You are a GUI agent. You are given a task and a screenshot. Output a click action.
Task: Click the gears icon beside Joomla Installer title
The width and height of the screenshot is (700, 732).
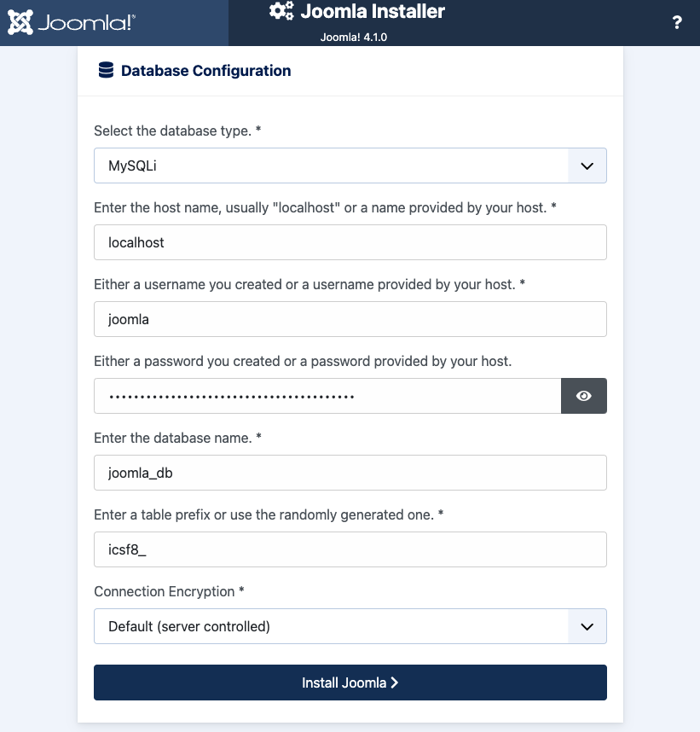(x=281, y=12)
